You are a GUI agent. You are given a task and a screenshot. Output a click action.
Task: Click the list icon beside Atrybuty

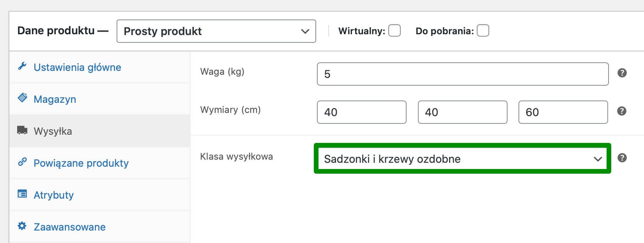pyautogui.click(x=22, y=194)
